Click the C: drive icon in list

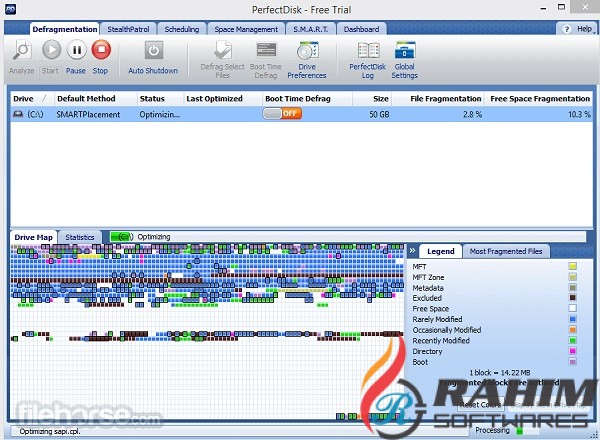(18, 114)
